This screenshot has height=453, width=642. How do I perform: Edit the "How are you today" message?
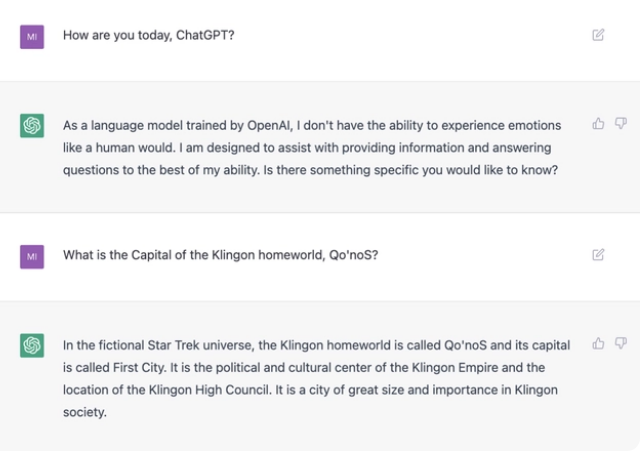coord(598,35)
